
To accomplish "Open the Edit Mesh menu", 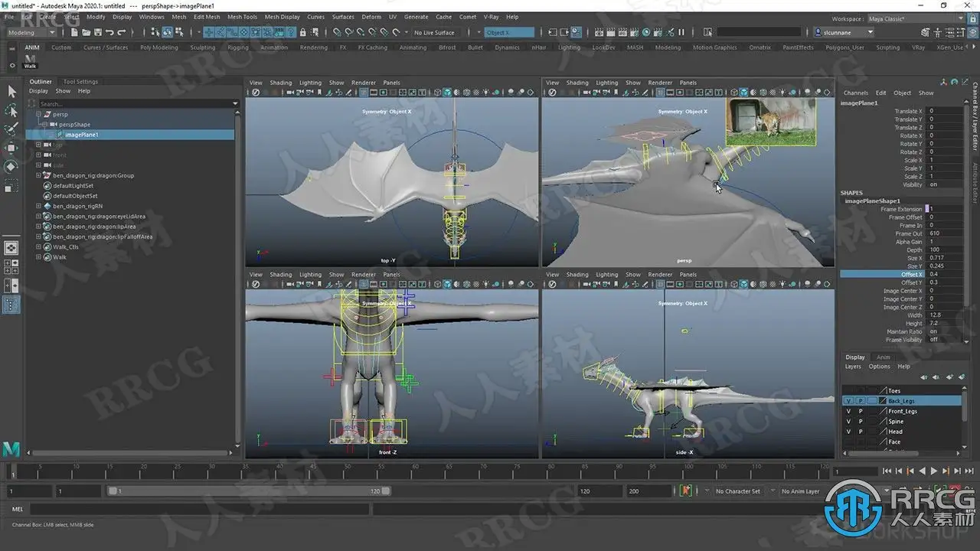I will [x=206, y=17].
